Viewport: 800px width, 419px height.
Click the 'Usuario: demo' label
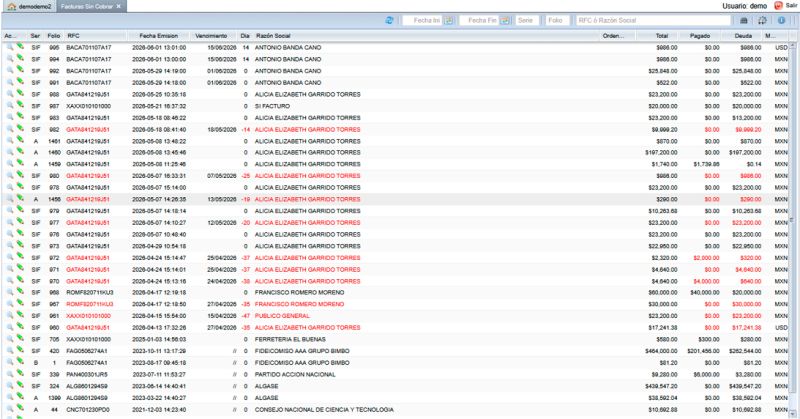coord(744,6)
